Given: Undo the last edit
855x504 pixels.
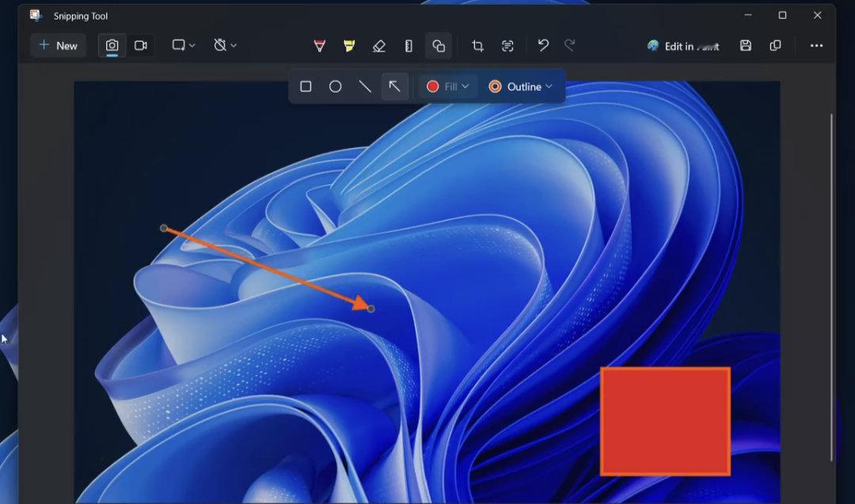Looking at the screenshot, I should pos(543,46).
